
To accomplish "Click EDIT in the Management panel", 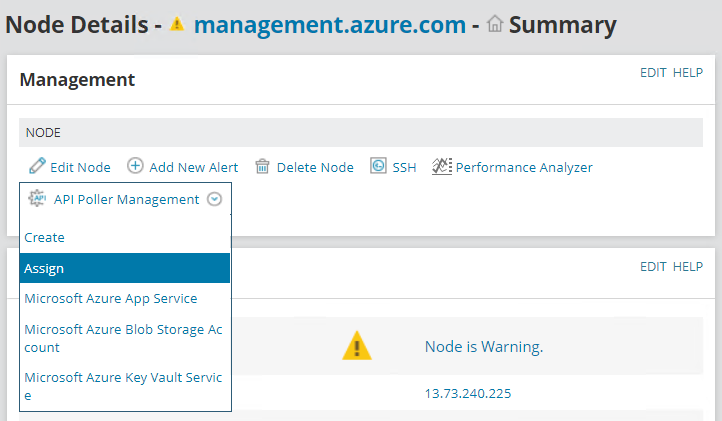I will (653, 73).
